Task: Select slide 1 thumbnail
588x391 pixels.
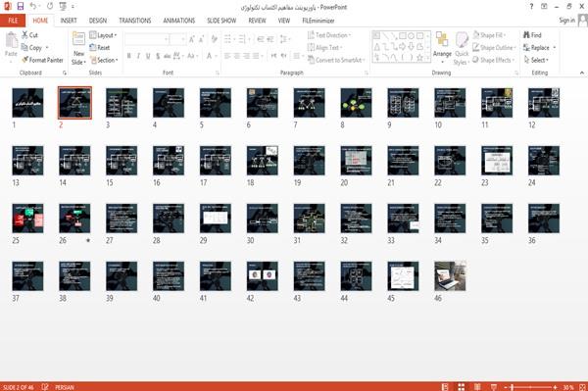Action: pos(27,103)
